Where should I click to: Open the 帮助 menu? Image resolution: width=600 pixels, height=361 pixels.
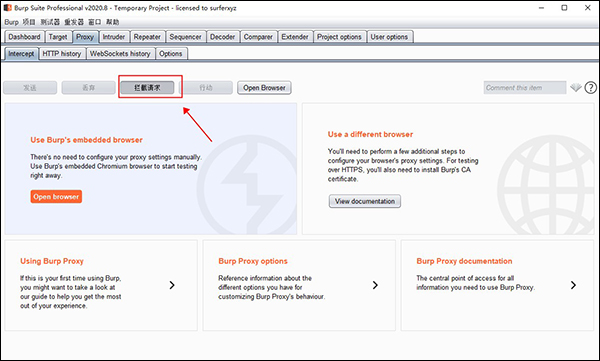[112, 22]
